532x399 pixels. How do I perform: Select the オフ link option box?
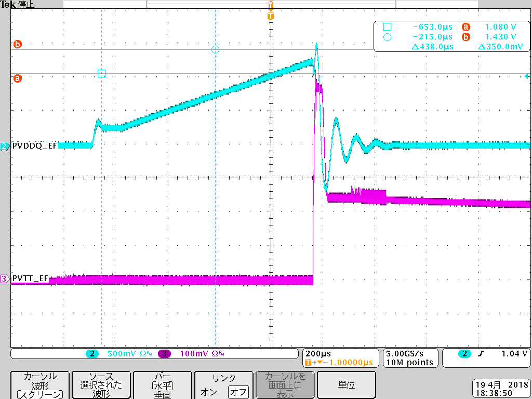[238, 392]
